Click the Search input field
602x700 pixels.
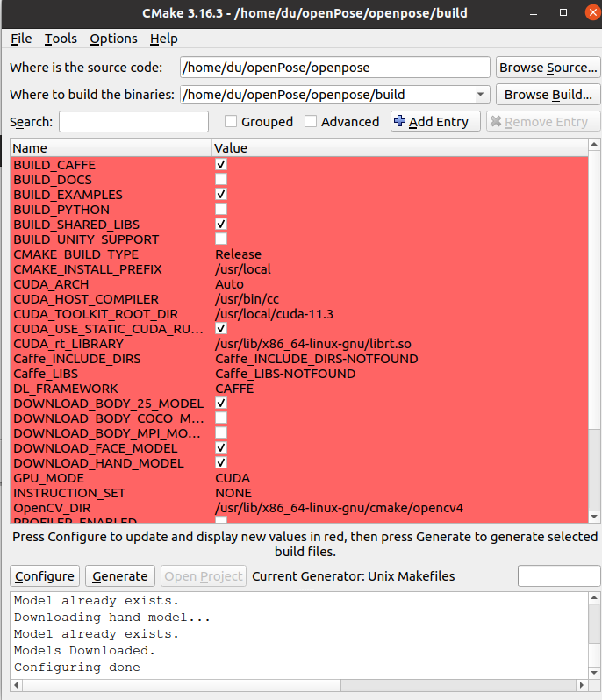point(133,121)
